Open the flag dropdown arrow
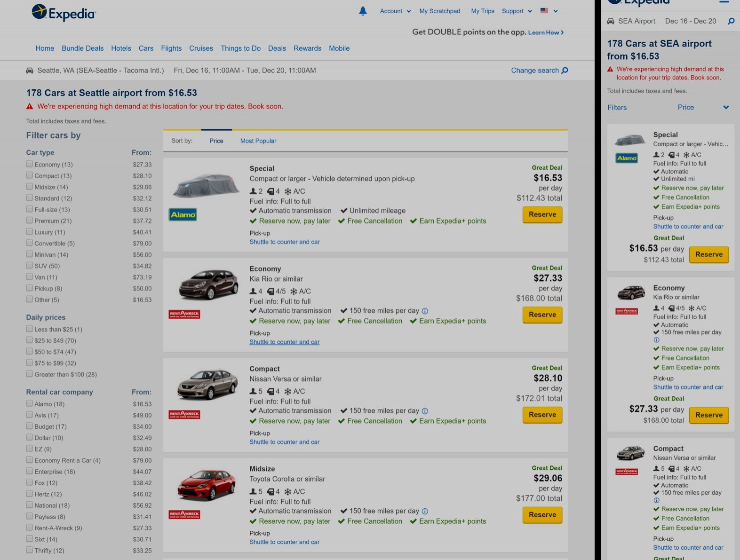 pyautogui.click(x=556, y=11)
